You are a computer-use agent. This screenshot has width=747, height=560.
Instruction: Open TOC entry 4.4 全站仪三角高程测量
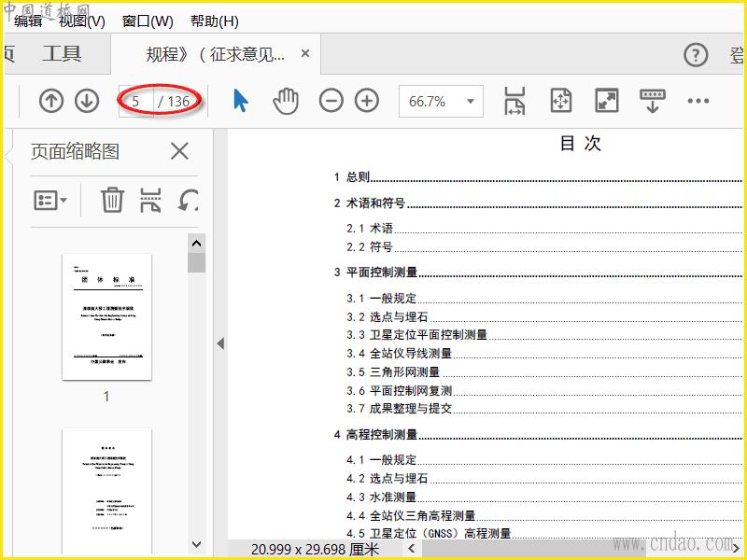click(x=544, y=516)
